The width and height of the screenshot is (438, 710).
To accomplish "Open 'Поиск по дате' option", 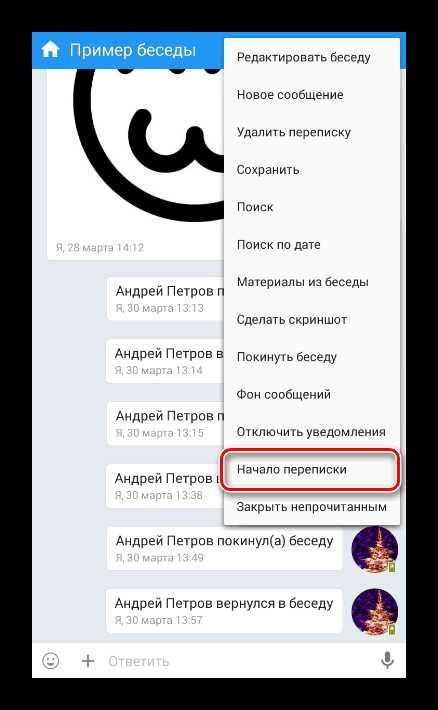I will click(312, 245).
